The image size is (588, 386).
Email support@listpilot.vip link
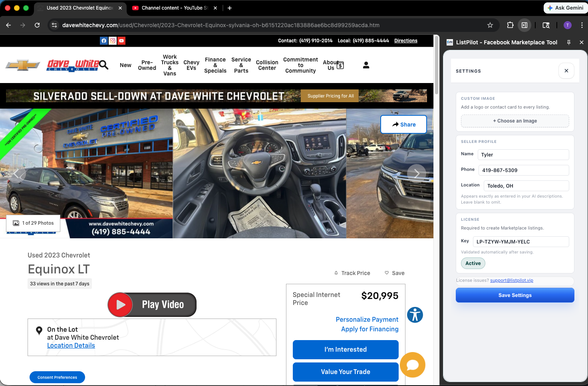512,280
